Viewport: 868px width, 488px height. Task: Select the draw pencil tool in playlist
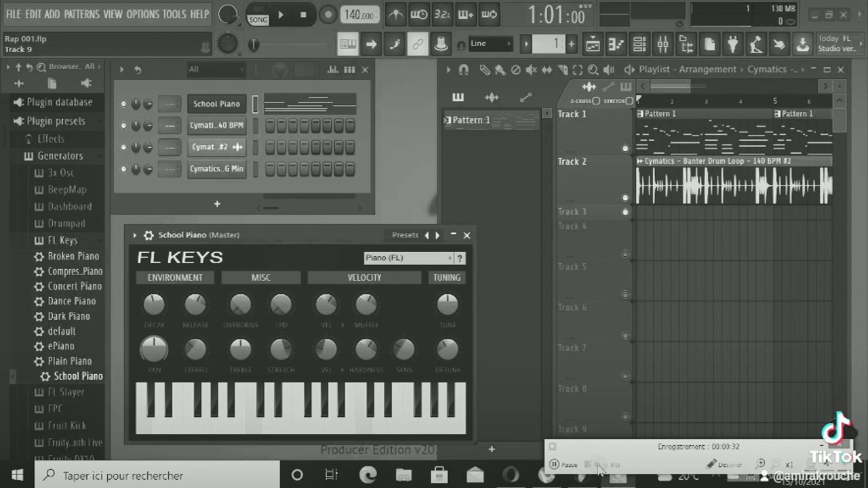click(484, 69)
